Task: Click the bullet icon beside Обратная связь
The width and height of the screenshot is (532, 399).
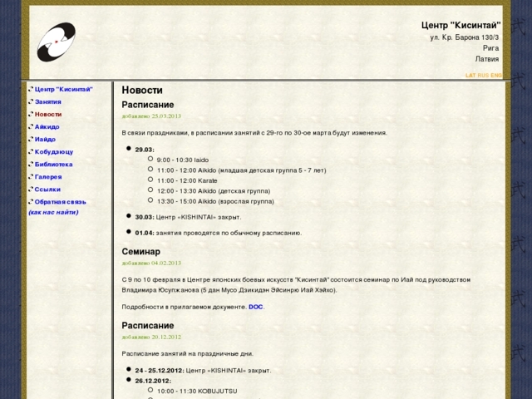Action: pyautogui.click(x=31, y=202)
